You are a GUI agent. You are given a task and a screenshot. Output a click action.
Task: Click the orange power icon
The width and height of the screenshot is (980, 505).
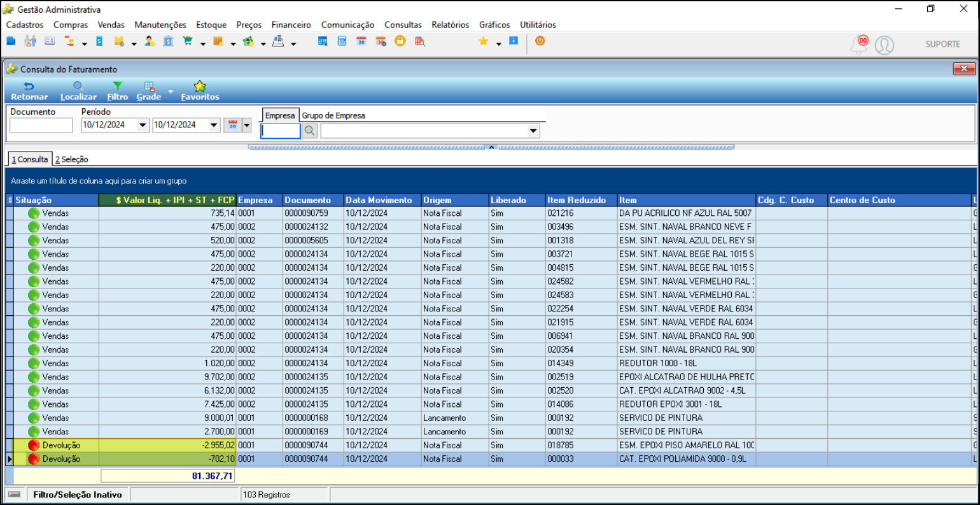tap(540, 41)
